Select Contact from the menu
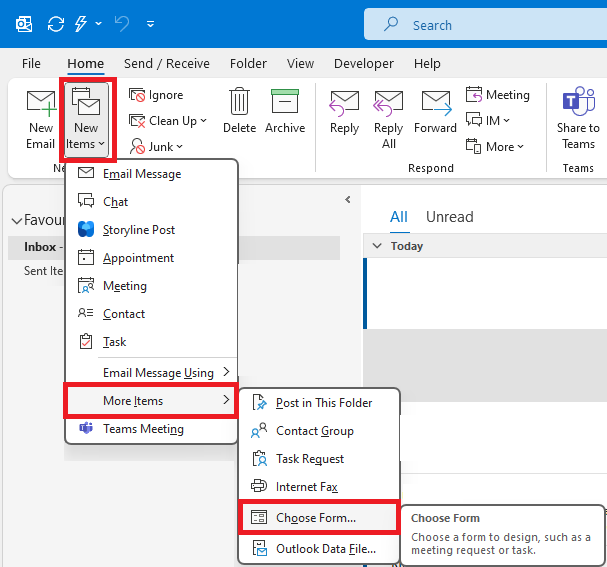Image resolution: width=607 pixels, height=567 pixels. point(151,313)
